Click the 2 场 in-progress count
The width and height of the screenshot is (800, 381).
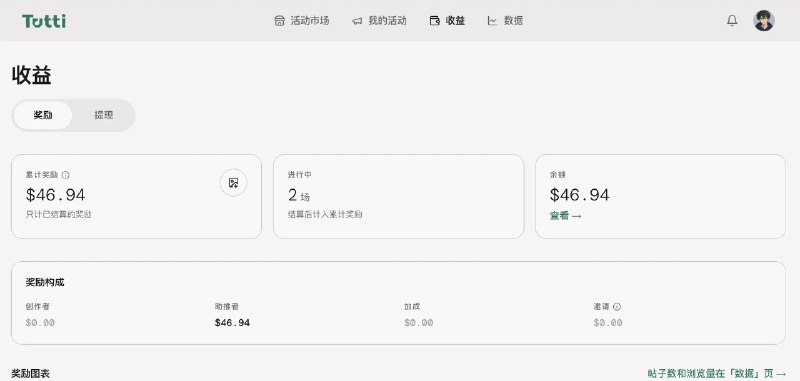[299, 195]
